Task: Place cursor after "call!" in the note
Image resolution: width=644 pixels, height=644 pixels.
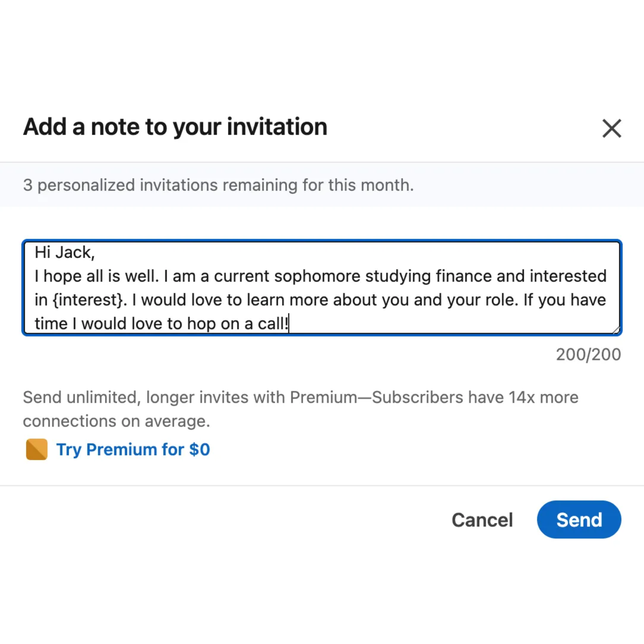Action: [x=289, y=324]
